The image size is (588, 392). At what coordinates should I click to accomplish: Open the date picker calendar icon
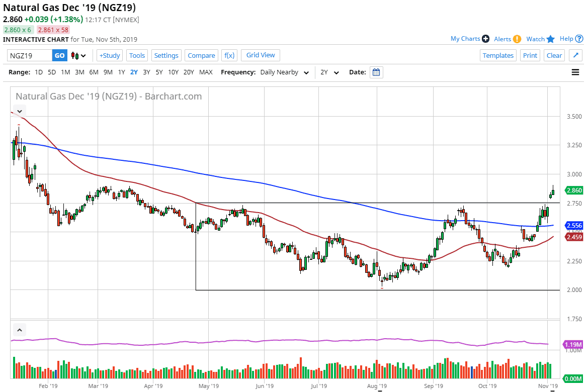[x=376, y=72]
